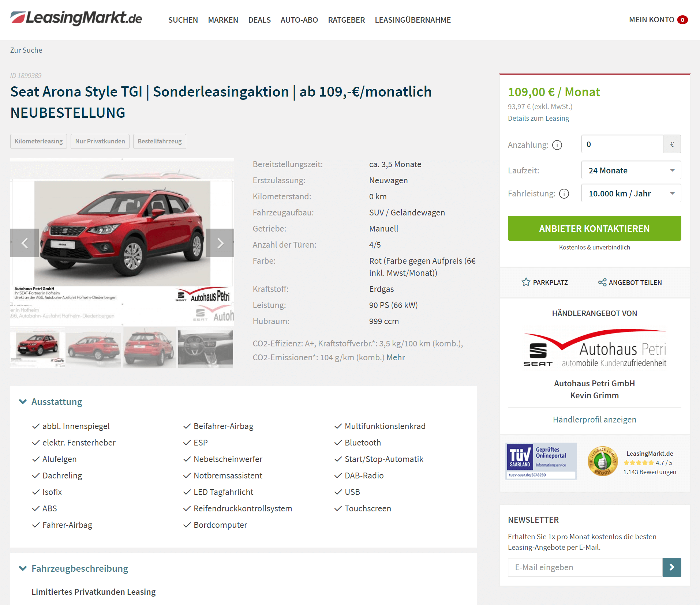
Task: Click the next image arrow on car gallery
Action: [220, 243]
